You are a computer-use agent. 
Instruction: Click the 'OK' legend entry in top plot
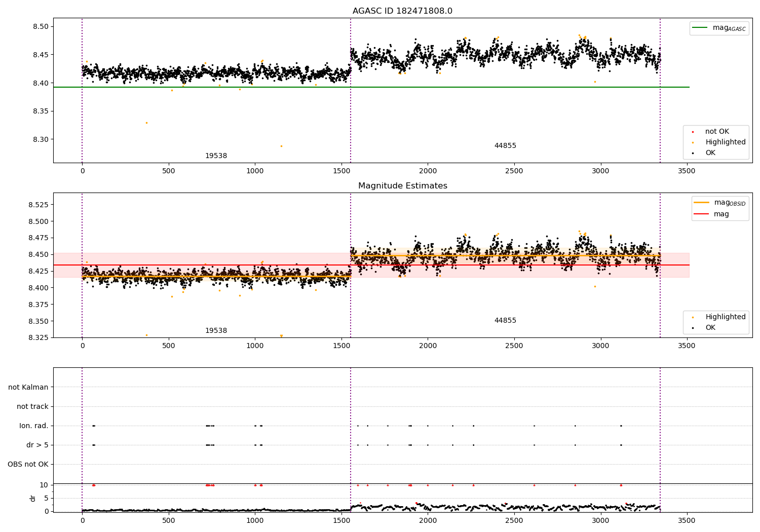[x=710, y=153]
